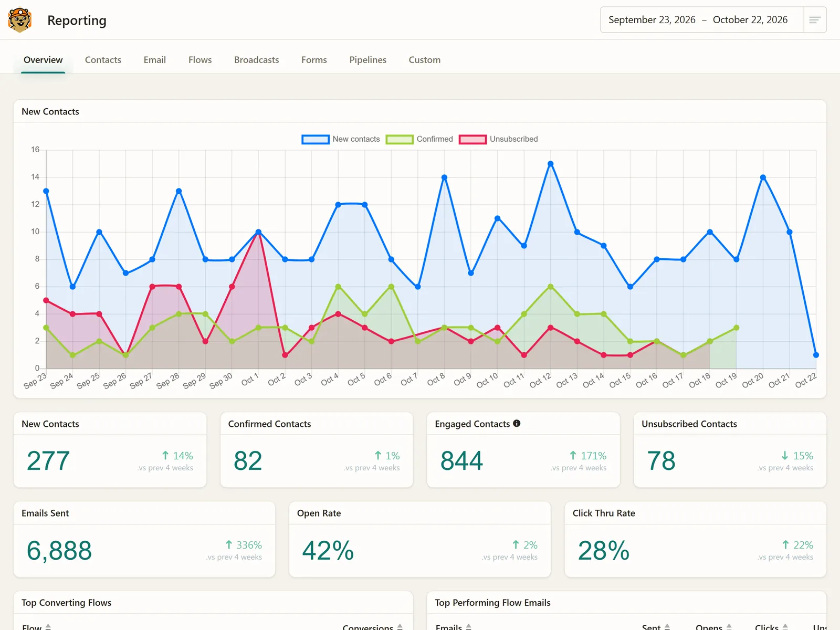The height and width of the screenshot is (630, 840).
Task: Edit the September 23, 2026 start date
Action: click(652, 20)
